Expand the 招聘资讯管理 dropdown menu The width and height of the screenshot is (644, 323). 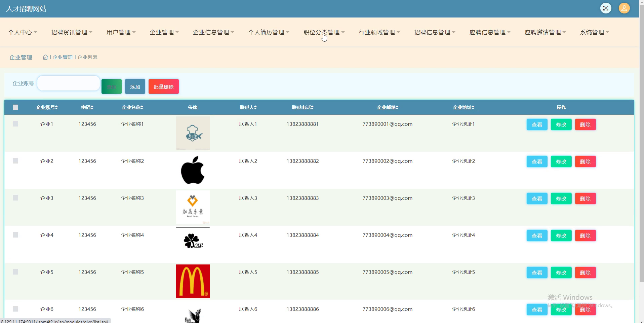click(72, 32)
